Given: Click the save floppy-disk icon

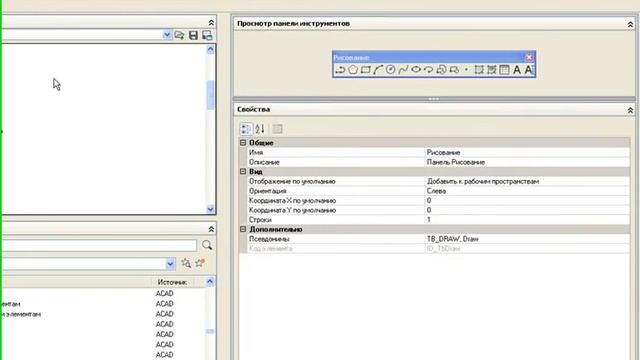Looking at the screenshot, I should click(193, 35).
